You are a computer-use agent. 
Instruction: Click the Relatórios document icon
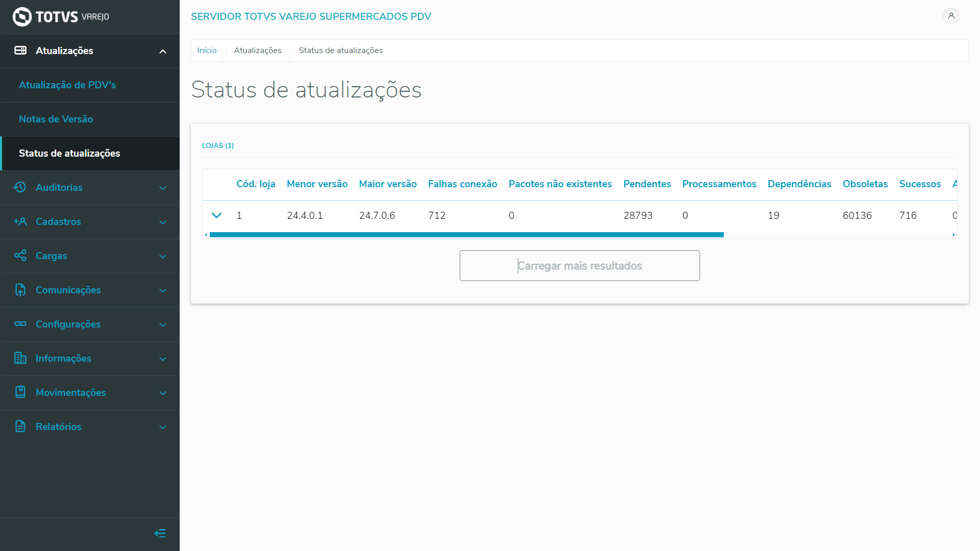(20, 427)
